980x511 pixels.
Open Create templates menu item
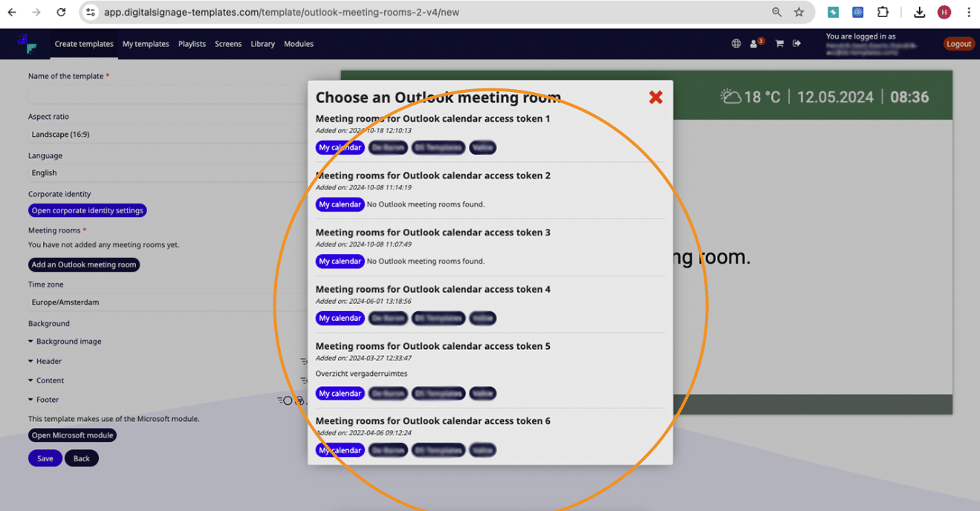[84, 44]
